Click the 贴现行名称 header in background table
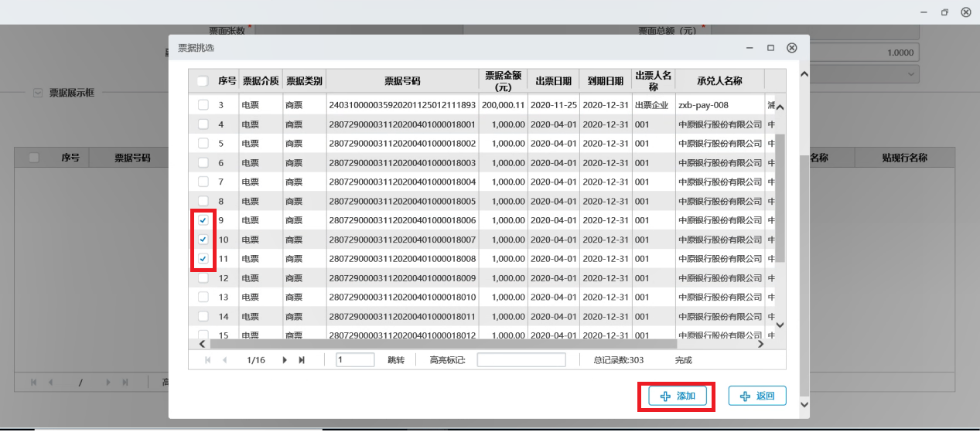Image resolution: width=980 pixels, height=432 pixels. [904, 158]
